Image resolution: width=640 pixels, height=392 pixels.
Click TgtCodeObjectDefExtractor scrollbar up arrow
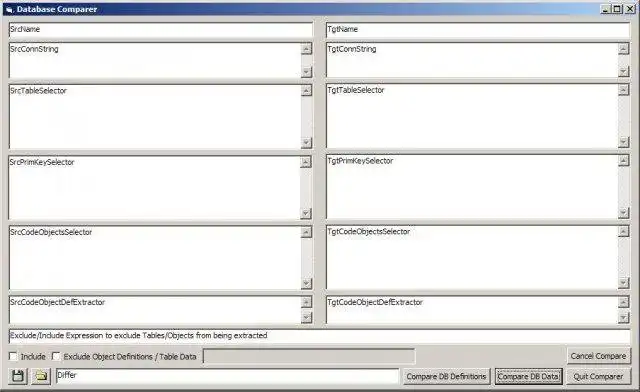click(623, 303)
